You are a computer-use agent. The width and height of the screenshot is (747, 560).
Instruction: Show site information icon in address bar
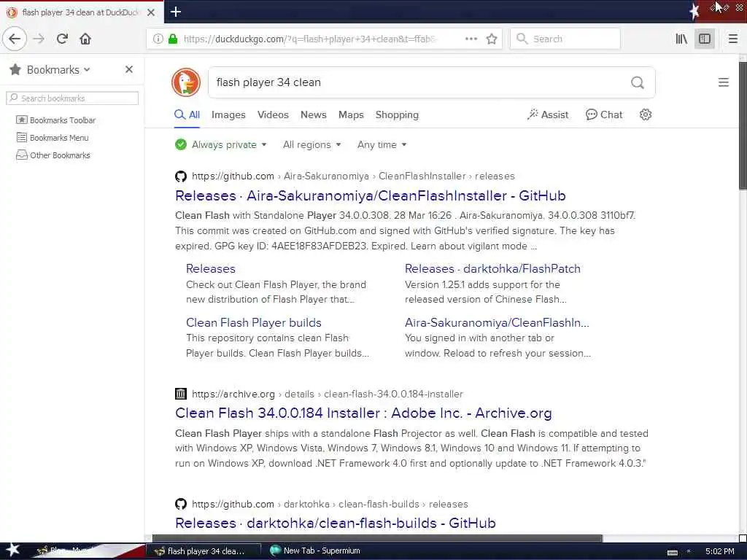[x=158, y=39]
